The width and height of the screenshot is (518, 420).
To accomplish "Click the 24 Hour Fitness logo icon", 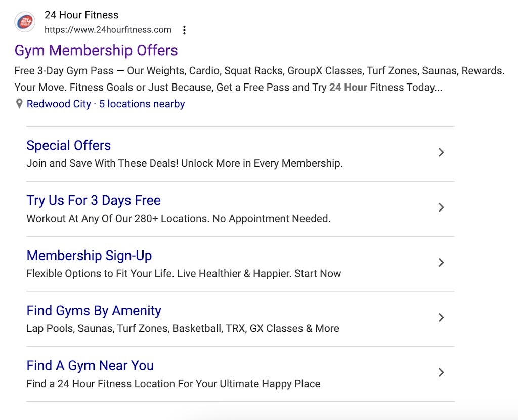I will [x=25, y=22].
